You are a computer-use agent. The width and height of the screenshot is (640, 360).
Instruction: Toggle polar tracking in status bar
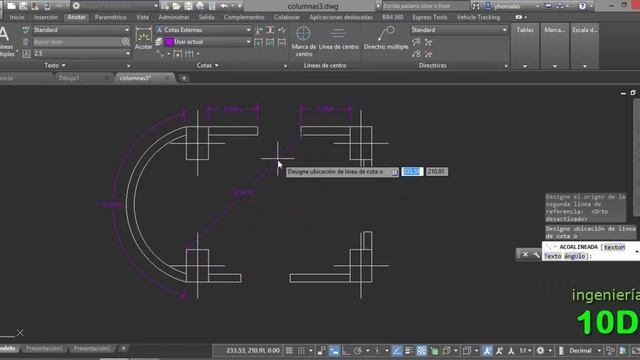[358, 351]
